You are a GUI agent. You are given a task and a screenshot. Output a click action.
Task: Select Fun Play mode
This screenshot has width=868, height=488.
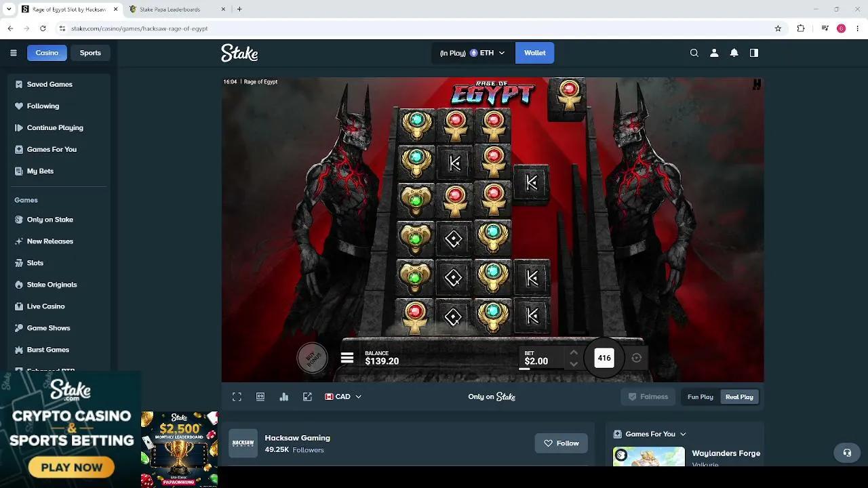[x=700, y=396]
